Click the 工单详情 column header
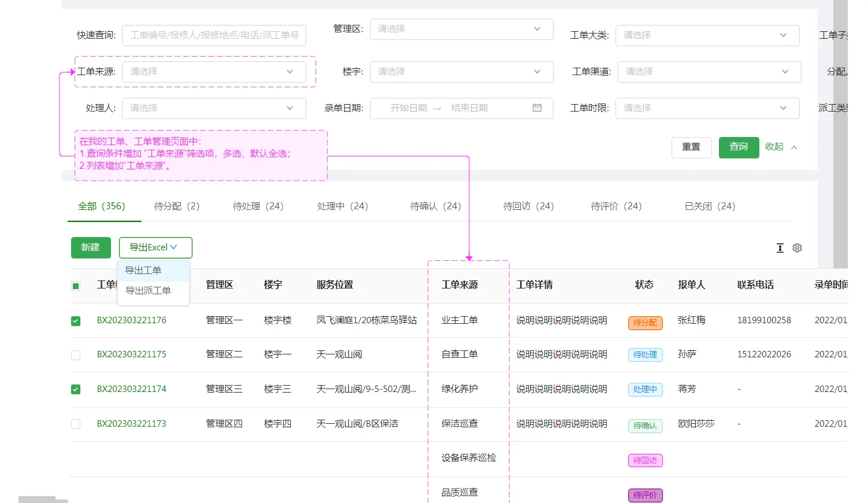868x503 pixels. [x=535, y=285]
